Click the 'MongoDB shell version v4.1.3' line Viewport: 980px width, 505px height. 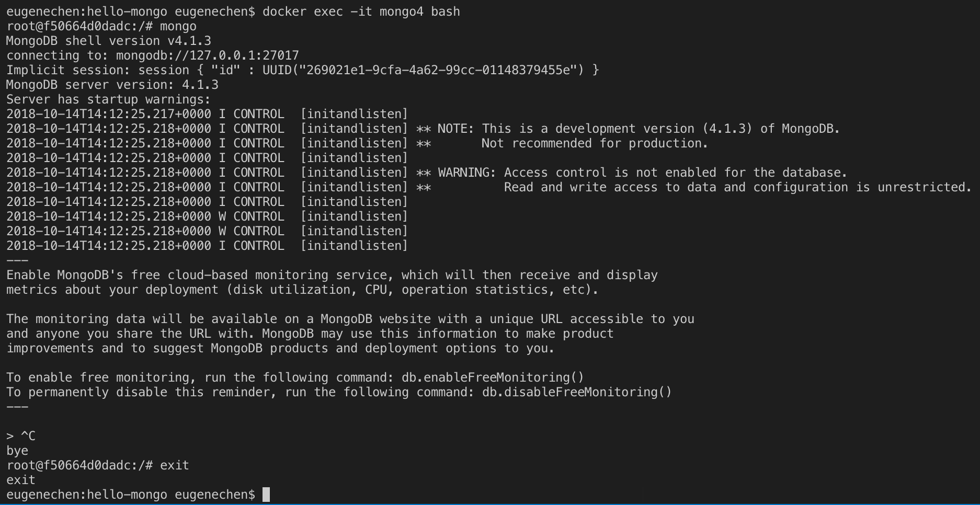tap(109, 41)
